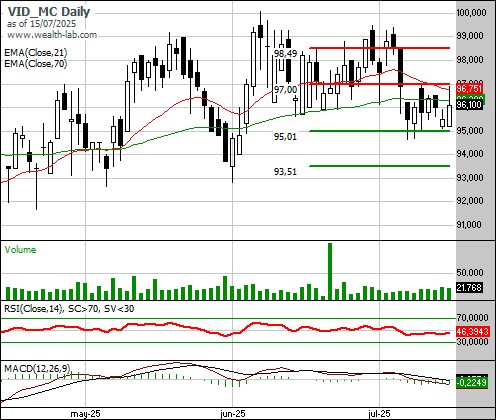Screen dimensions: 496x420
Task: Click the 95,01 support level label
Action: click(285, 137)
